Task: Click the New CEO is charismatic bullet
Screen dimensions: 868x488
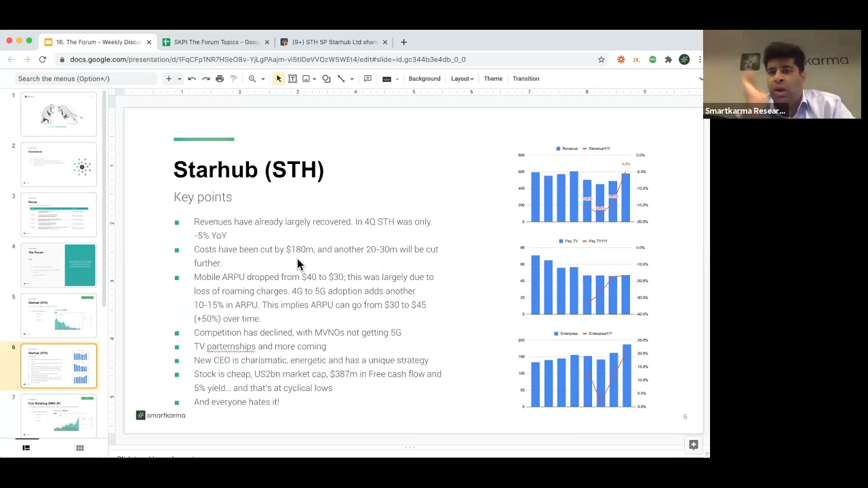Action: pos(311,360)
